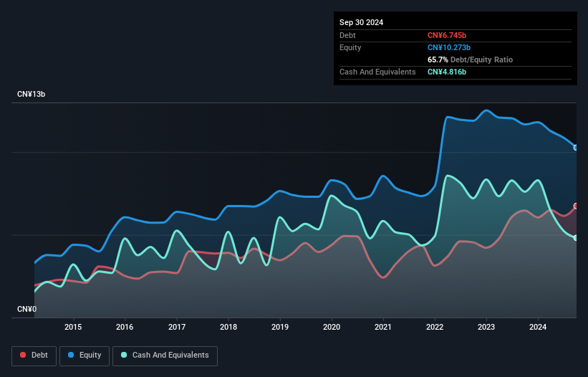
Task: Click the 2015 x-axis label
Action: point(73,327)
